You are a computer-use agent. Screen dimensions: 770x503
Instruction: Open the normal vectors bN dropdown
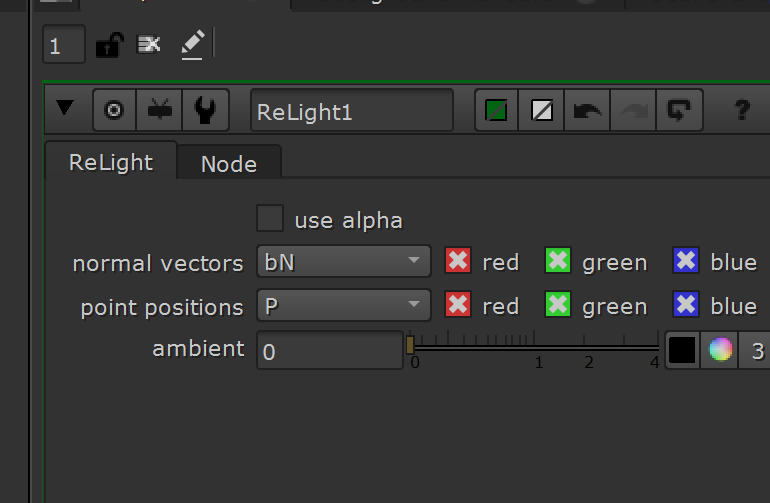pos(344,261)
